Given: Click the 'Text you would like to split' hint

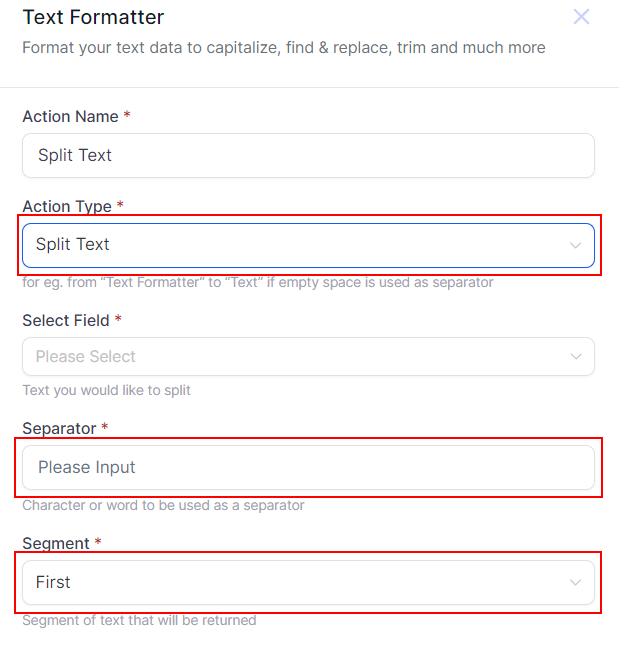Looking at the screenshot, I should (x=106, y=390).
